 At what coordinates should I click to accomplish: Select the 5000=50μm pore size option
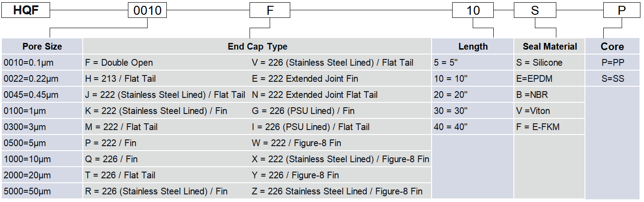[x=27, y=191]
